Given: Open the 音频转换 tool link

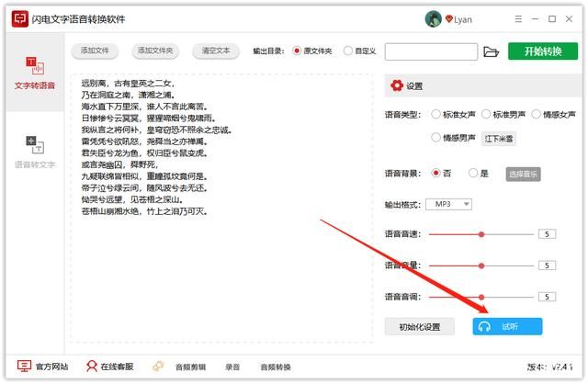Looking at the screenshot, I should pyautogui.click(x=276, y=367).
